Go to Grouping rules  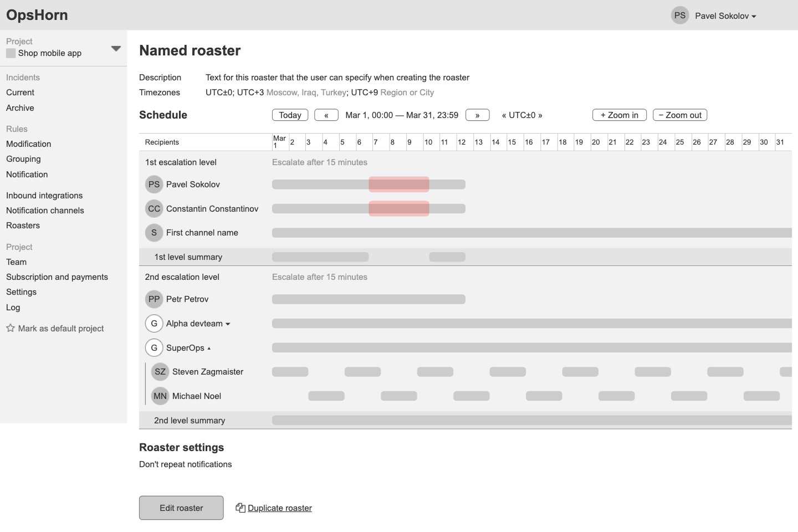(x=23, y=159)
